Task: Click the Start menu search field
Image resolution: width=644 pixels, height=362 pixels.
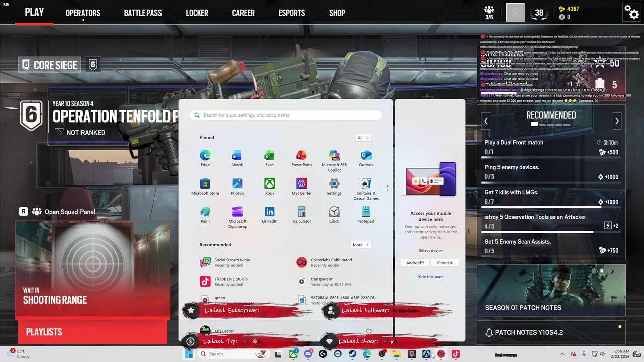Action: tap(286, 115)
